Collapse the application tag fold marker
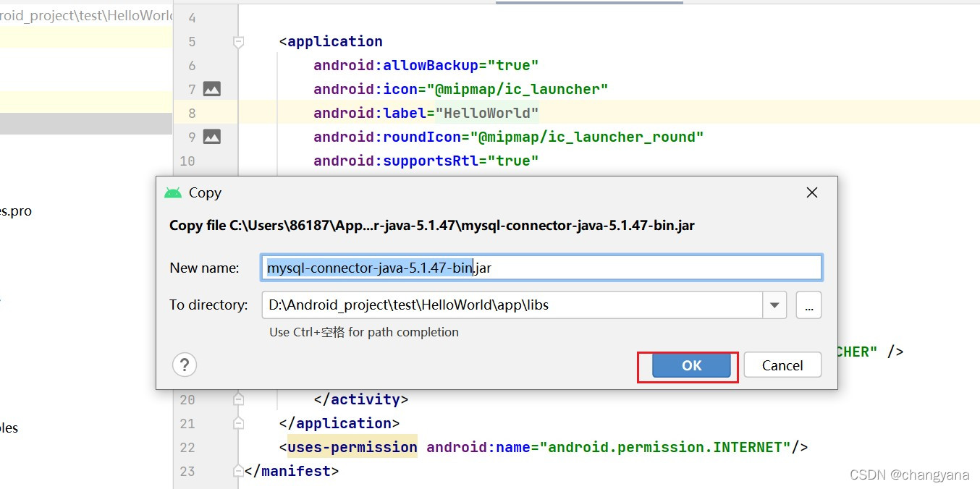The width and height of the screenshot is (980, 489). pyautogui.click(x=238, y=43)
